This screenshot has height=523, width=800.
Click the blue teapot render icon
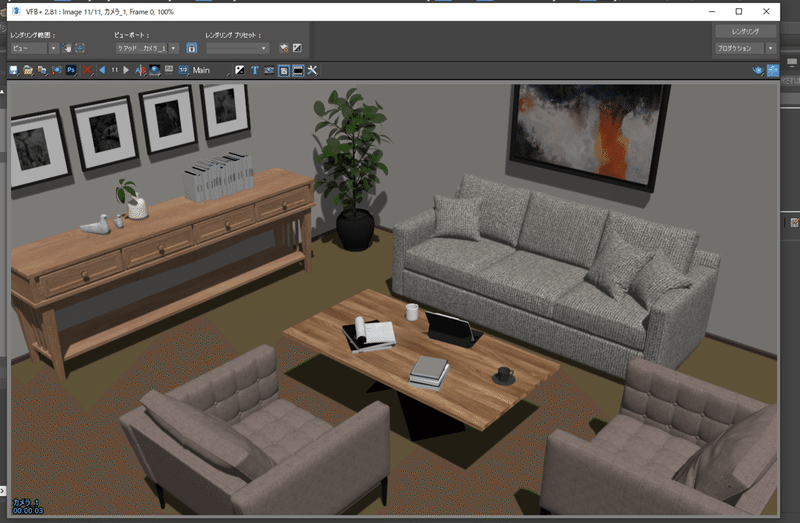point(758,70)
